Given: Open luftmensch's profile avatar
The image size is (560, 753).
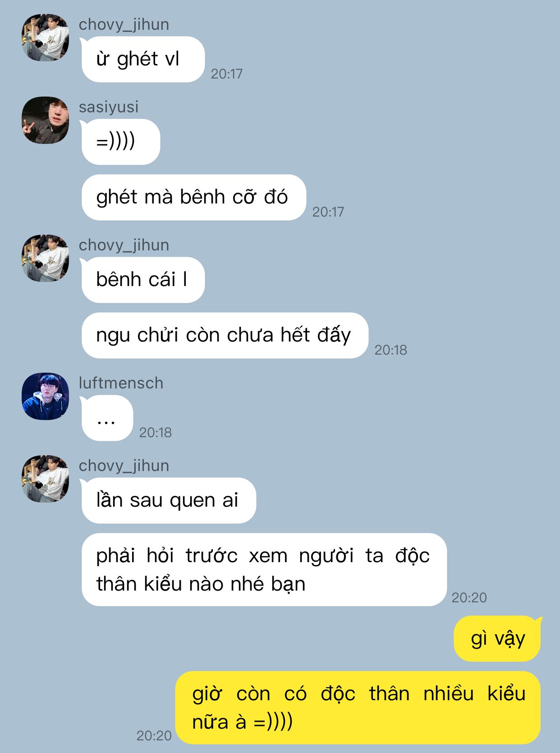Looking at the screenshot, I should point(45,396).
